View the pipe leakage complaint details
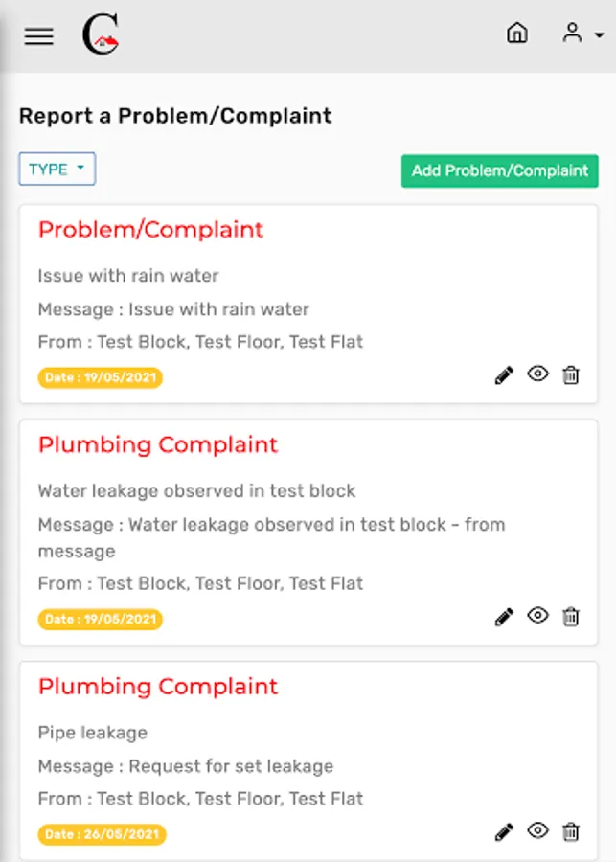Screen dimensions: 616x862 tap(537, 831)
